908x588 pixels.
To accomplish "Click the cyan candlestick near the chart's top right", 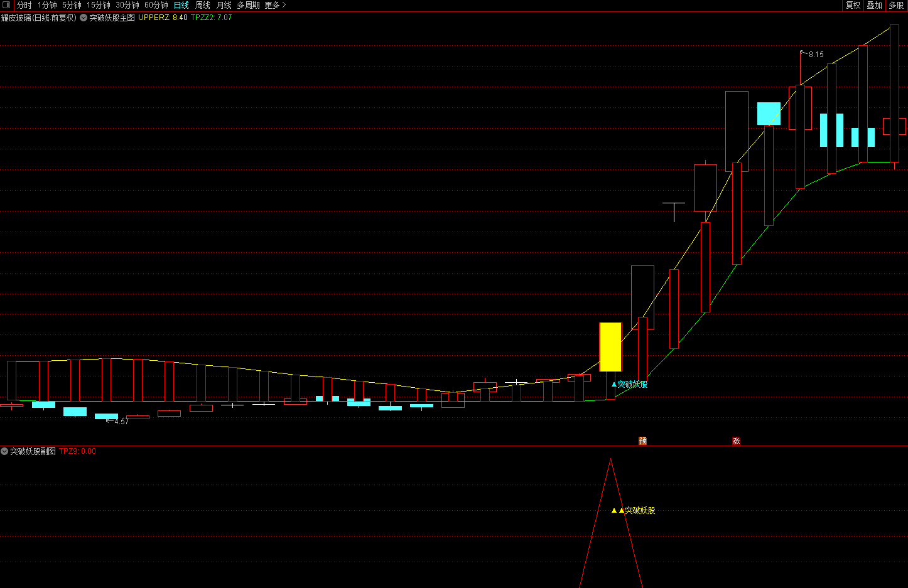I will [769, 114].
